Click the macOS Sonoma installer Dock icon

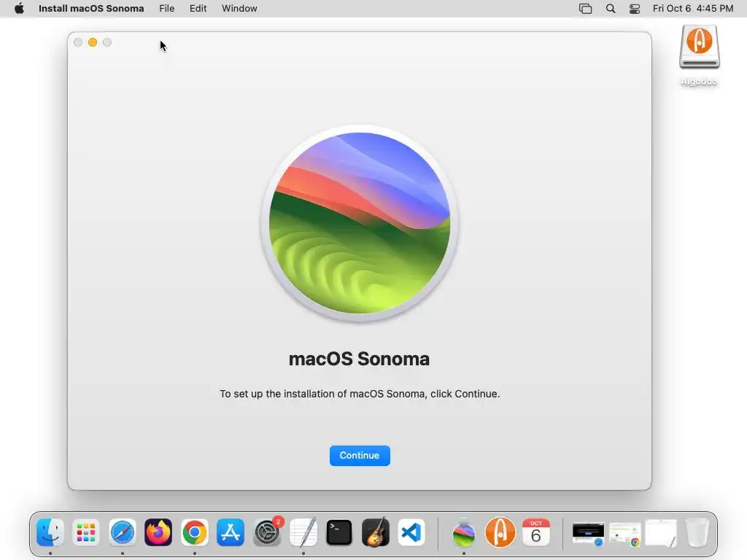463,532
